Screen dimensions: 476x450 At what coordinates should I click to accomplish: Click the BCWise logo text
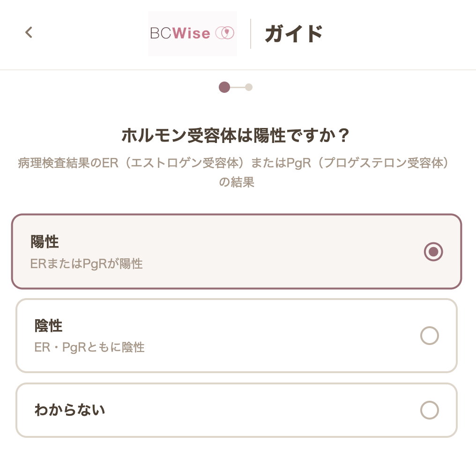[x=180, y=33]
